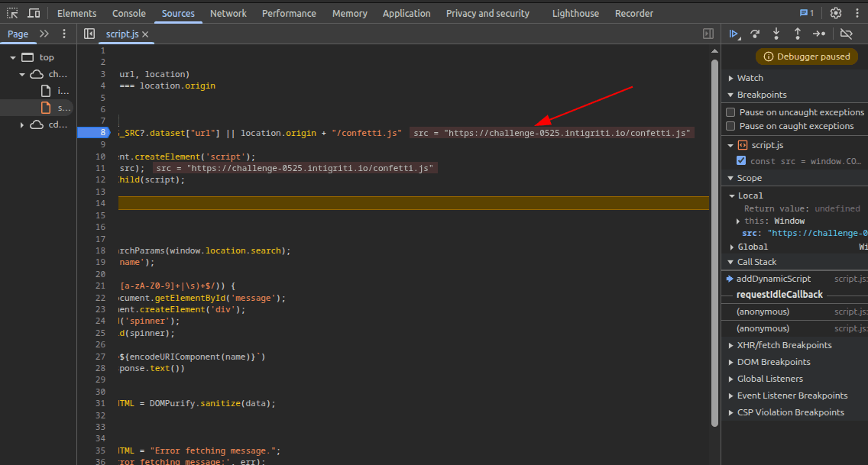Toggle the device toolbar icon
This screenshot has height=465, width=868.
tap(34, 13)
